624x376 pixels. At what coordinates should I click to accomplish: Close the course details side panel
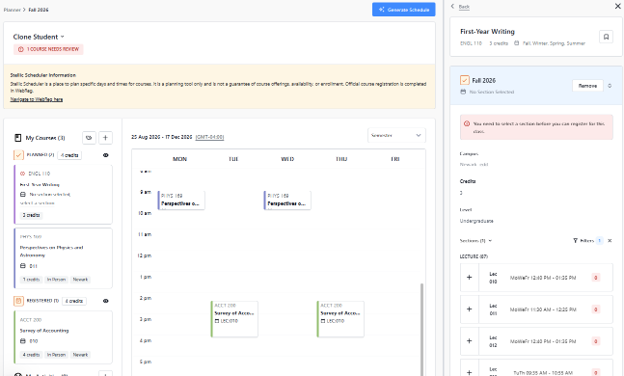click(618, 6)
